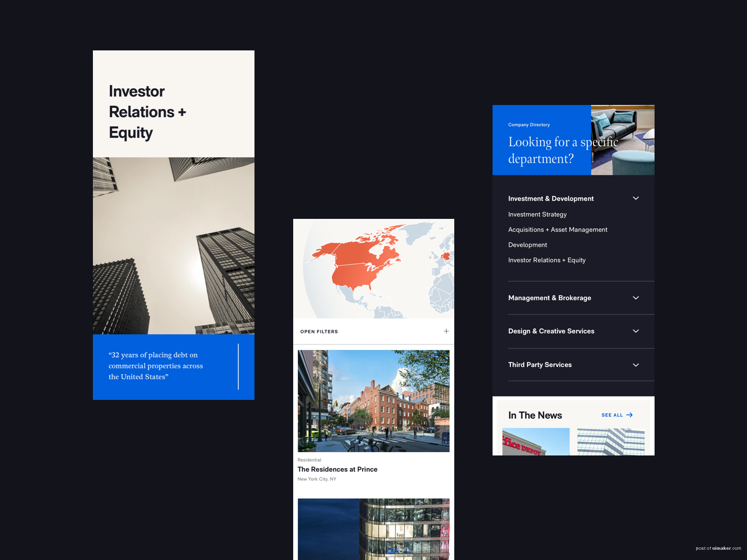The width and height of the screenshot is (747, 560).
Task: Click the New York City, NY text
Action: coord(317,479)
